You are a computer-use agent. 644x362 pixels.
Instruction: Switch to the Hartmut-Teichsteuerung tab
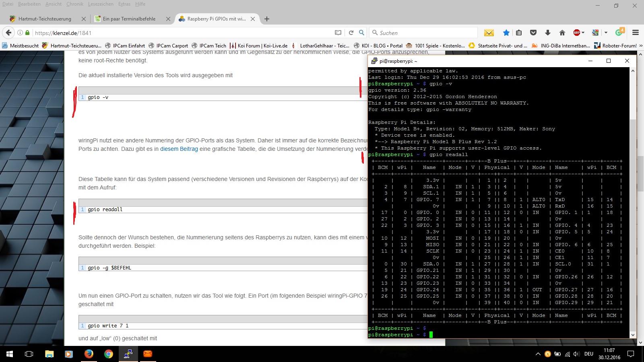point(44,19)
